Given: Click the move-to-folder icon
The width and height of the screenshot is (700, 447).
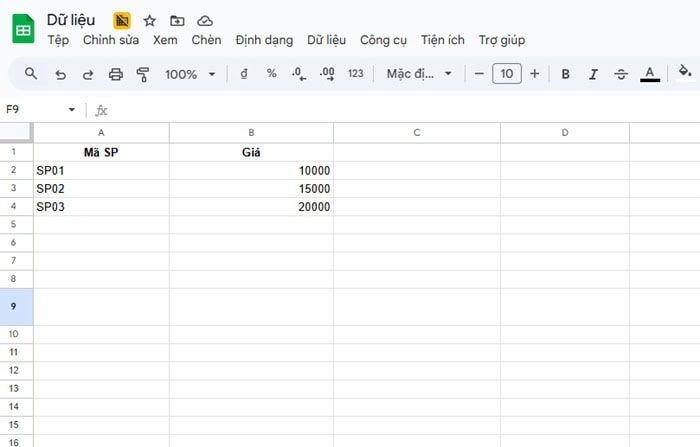Looking at the screenshot, I should click(x=177, y=20).
